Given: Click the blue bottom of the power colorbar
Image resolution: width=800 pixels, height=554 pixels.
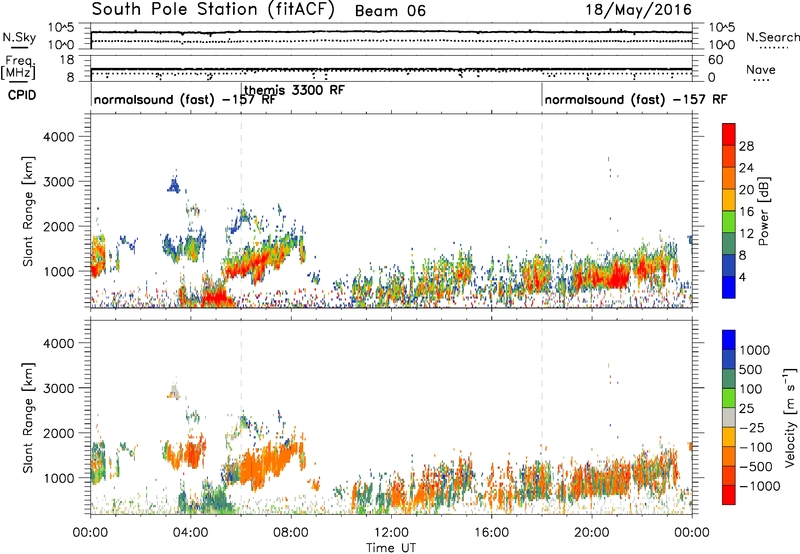Looking at the screenshot, I should point(729,287).
